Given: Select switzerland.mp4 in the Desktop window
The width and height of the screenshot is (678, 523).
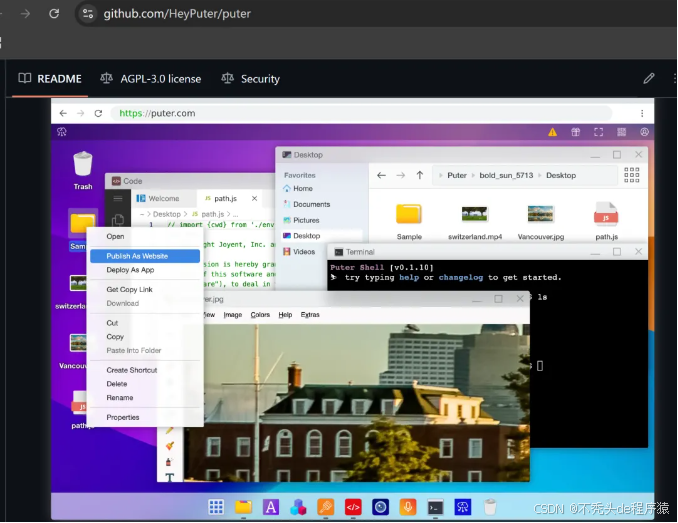Looking at the screenshot, I should [x=475, y=221].
